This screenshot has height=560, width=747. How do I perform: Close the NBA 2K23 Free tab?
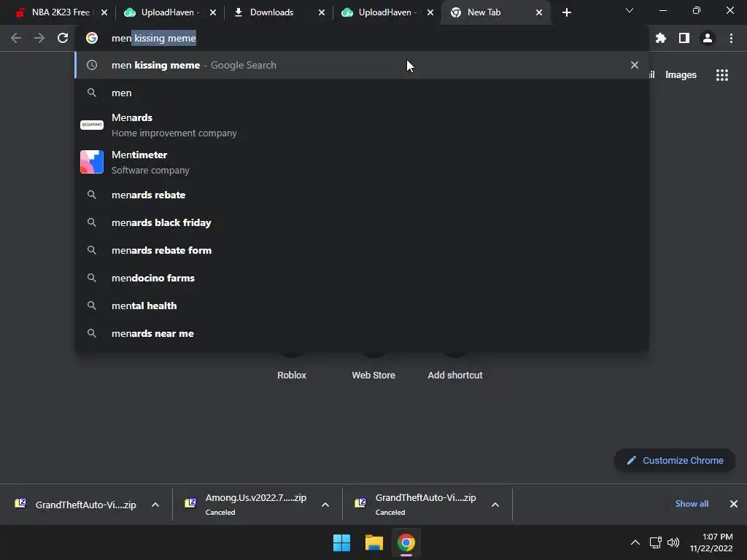(x=104, y=12)
